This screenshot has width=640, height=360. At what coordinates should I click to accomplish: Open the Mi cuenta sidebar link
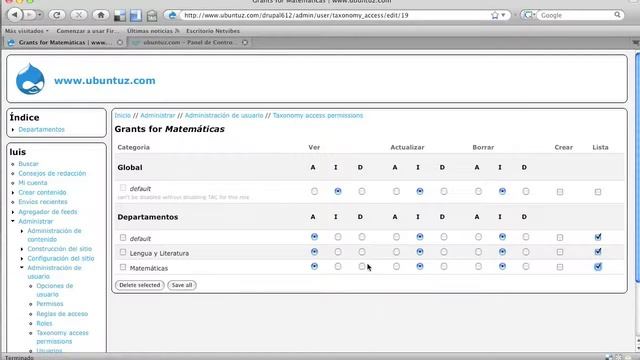[33, 183]
